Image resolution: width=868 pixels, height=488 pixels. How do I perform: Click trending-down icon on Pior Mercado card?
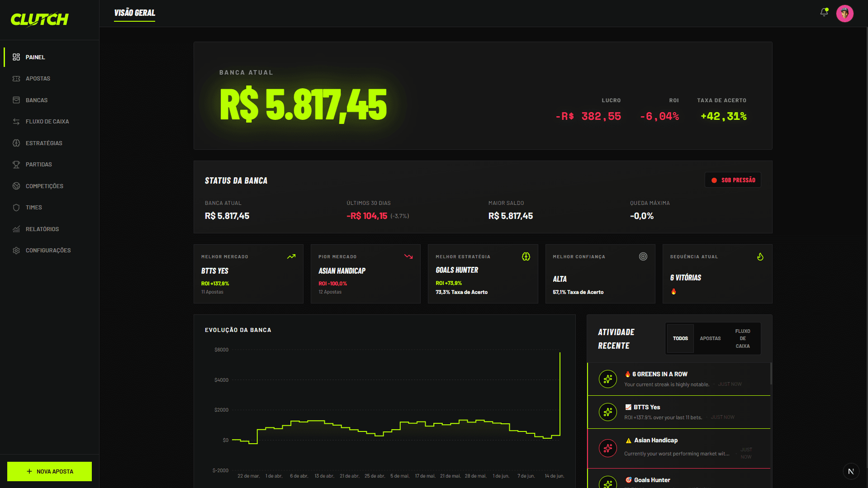point(408,256)
